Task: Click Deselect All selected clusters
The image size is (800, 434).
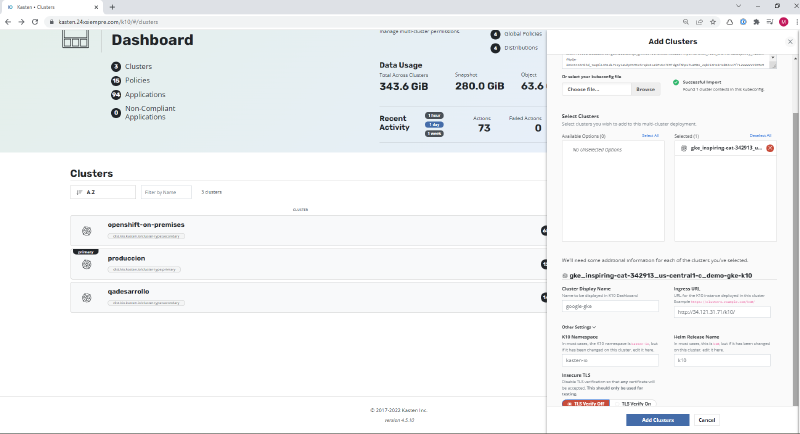Action: (760, 136)
